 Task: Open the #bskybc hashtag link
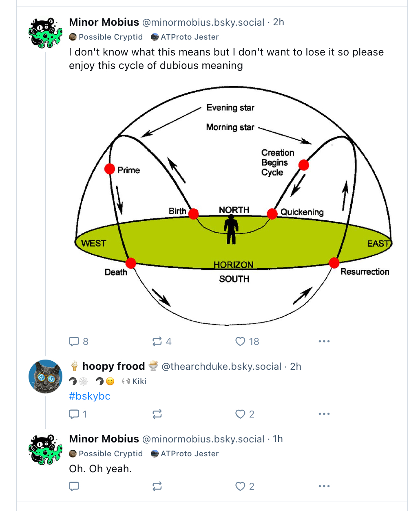click(x=90, y=396)
